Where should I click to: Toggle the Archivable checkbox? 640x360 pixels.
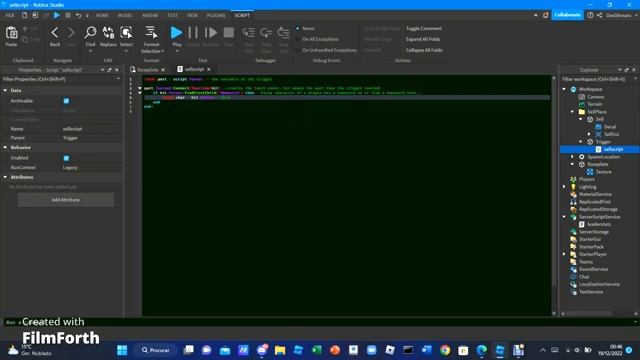click(x=66, y=101)
